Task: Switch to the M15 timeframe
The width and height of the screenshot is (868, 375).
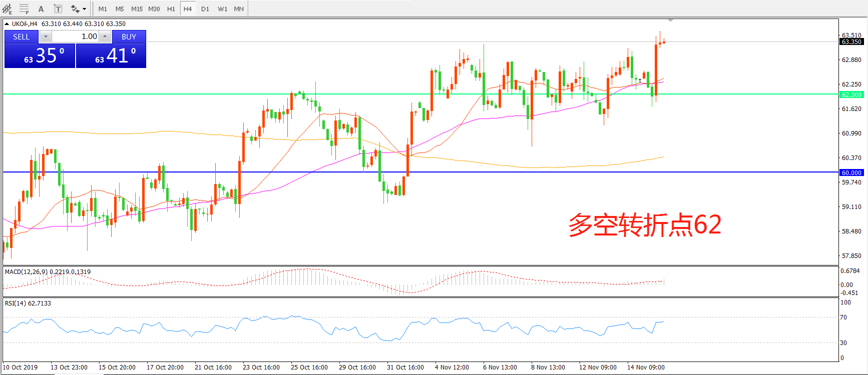Action: [x=137, y=9]
